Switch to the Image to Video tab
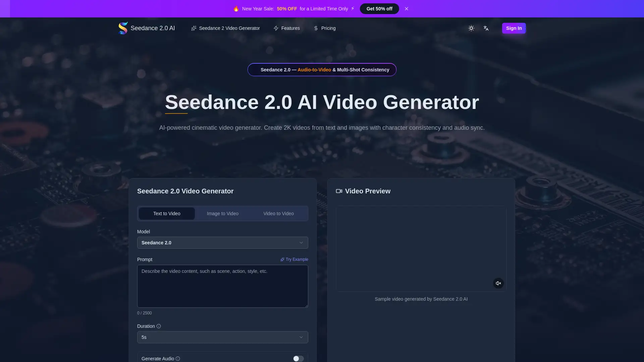 click(222, 214)
